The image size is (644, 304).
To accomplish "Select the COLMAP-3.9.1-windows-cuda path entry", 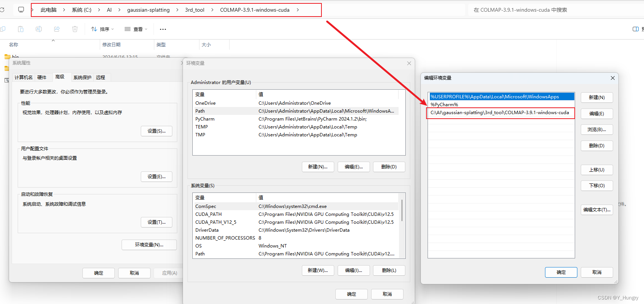I will [x=501, y=112].
